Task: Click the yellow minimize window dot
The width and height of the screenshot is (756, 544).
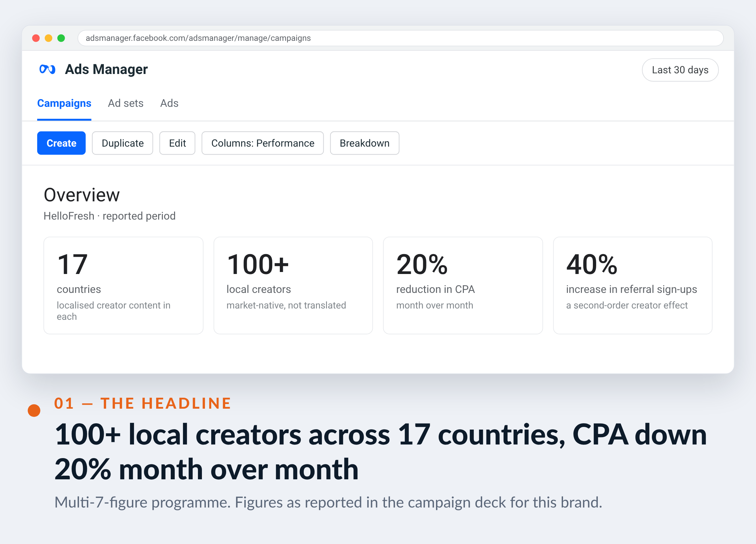Action: point(49,38)
